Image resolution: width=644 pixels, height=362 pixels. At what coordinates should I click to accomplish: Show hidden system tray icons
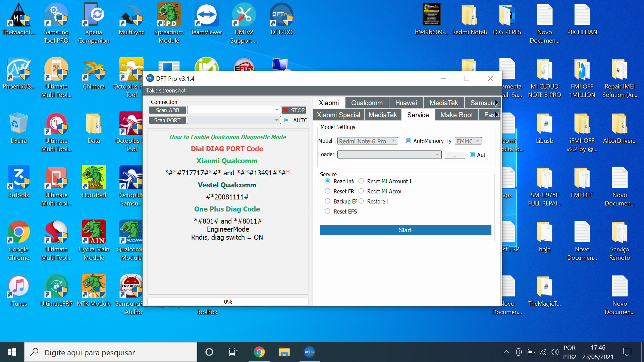click(x=506, y=352)
